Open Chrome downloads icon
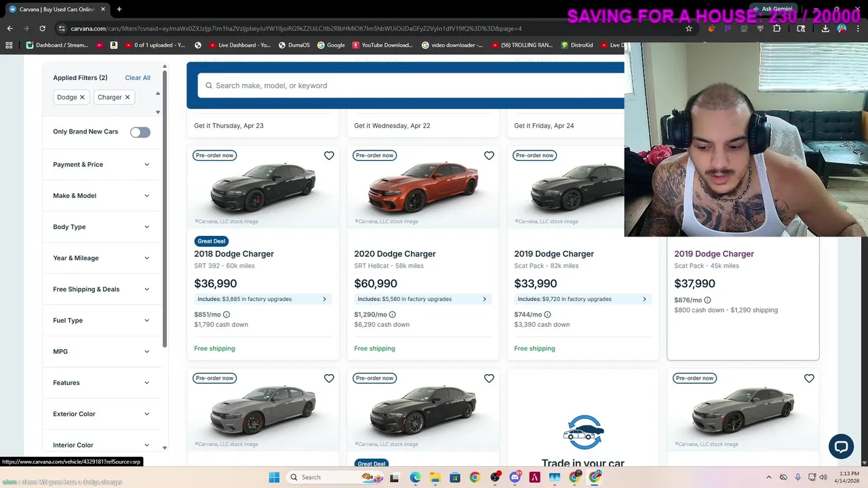868x488 pixels. [825, 28]
